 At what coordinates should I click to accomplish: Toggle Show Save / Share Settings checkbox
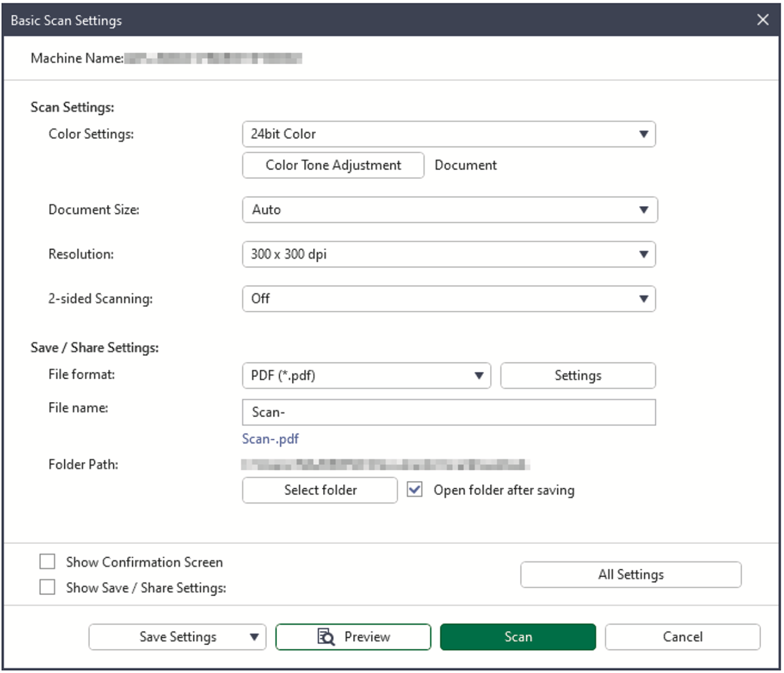click(x=48, y=587)
